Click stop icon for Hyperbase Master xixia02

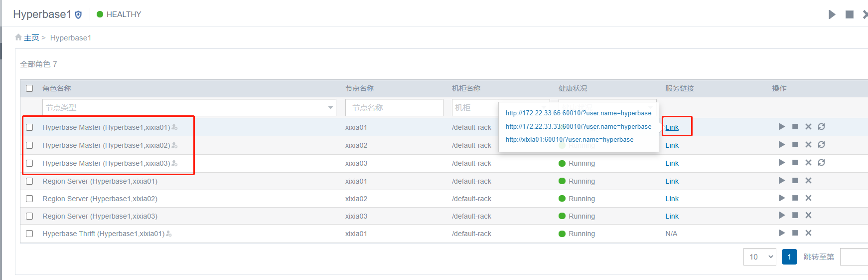pos(795,145)
